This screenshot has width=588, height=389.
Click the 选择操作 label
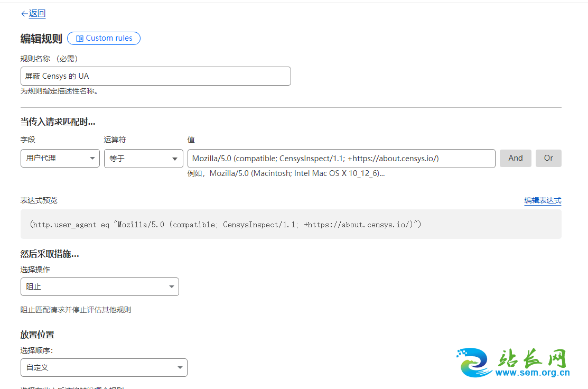click(35, 270)
